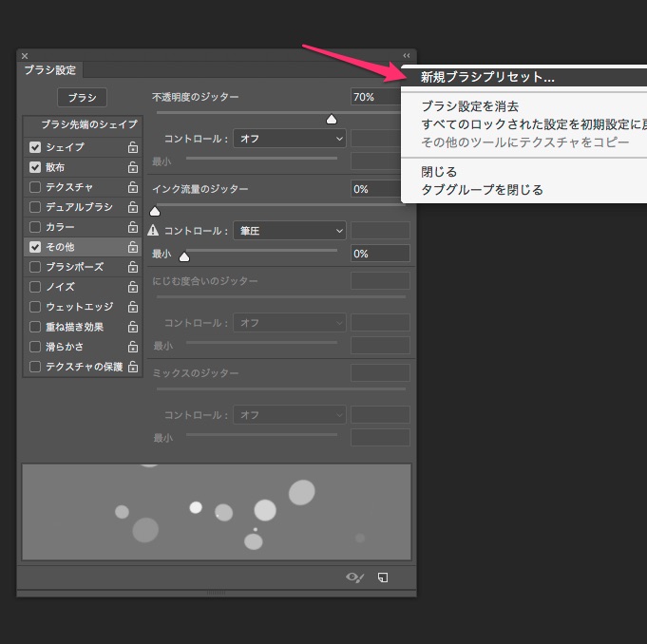Image resolution: width=647 pixels, height=644 pixels.
Task: Click the lock icon beside 散布
Action: [133, 167]
